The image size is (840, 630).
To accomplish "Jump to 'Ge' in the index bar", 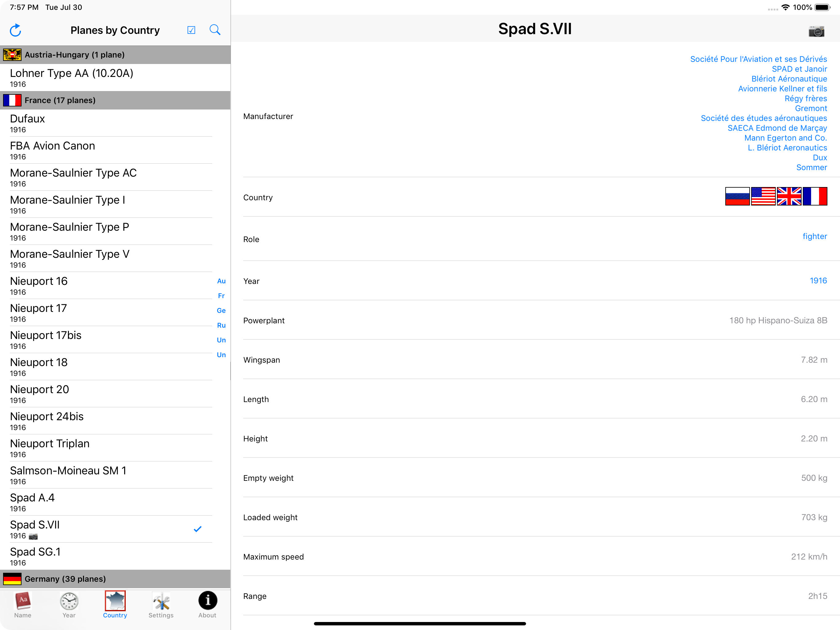I will [221, 311].
